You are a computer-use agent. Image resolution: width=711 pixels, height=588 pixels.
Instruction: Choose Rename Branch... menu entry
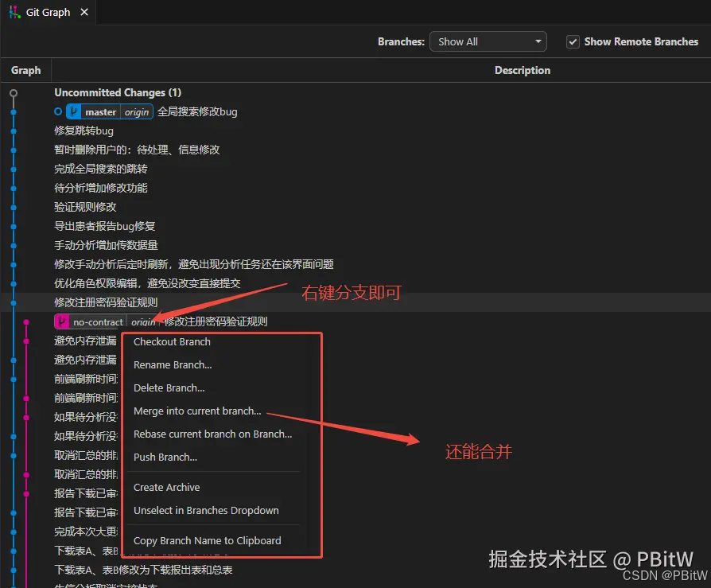173,364
